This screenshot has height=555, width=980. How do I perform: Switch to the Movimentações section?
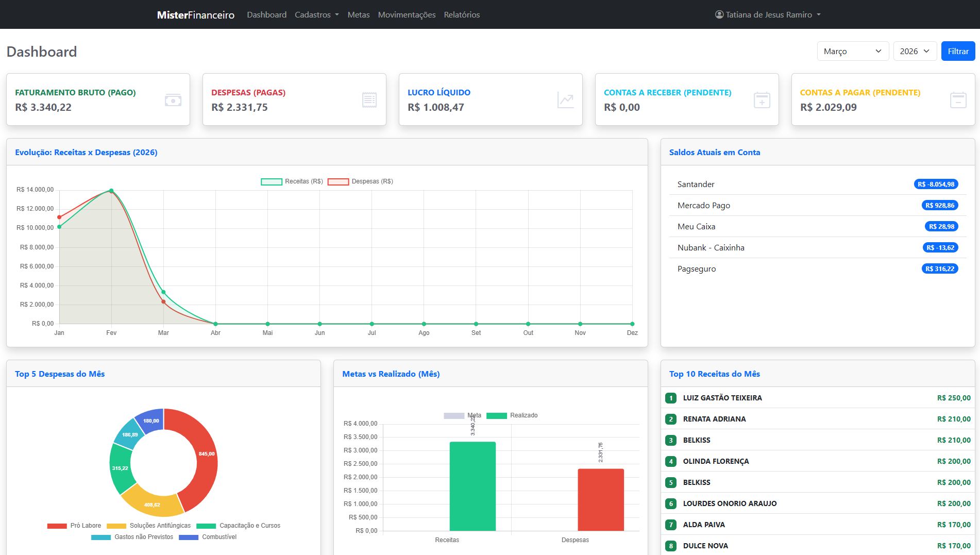click(407, 14)
